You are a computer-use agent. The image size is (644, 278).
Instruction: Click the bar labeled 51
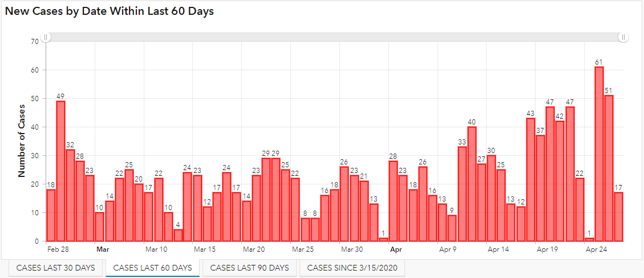coord(609,168)
